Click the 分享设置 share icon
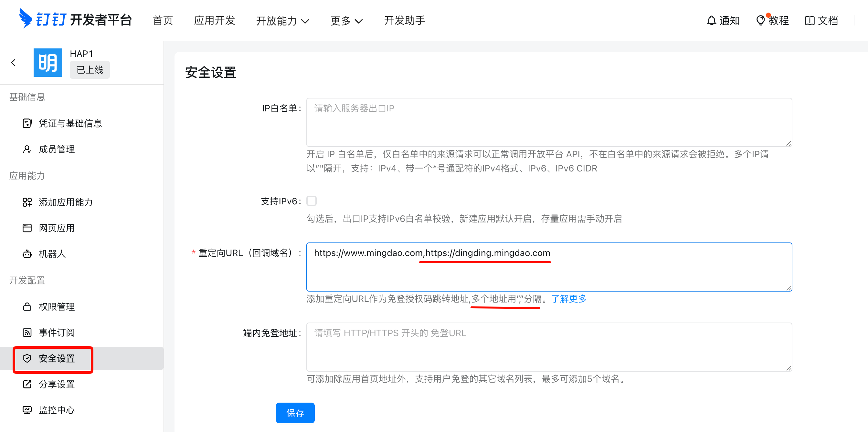Image resolution: width=868 pixels, height=432 pixels. (27, 384)
